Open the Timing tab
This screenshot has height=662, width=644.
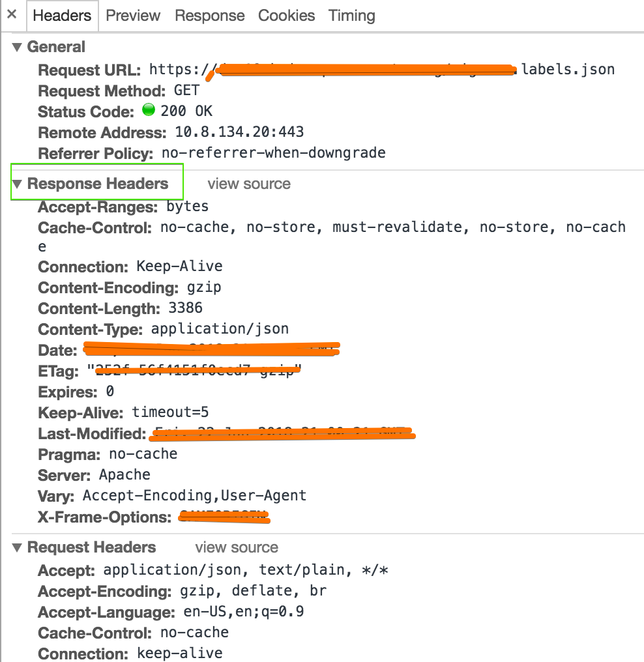[x=351, y=16]
